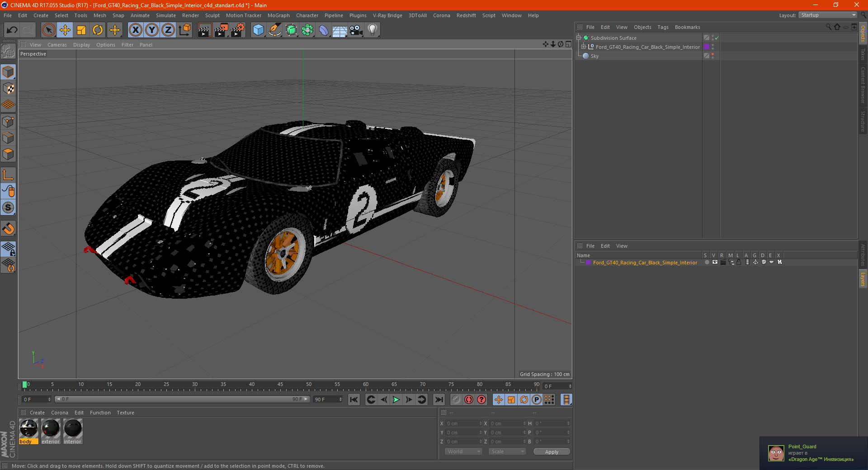Image resolution: width=868 pixels, height=470 pixels.
Task: Open the Scale mode dropdown
Action: coord(507,451)
